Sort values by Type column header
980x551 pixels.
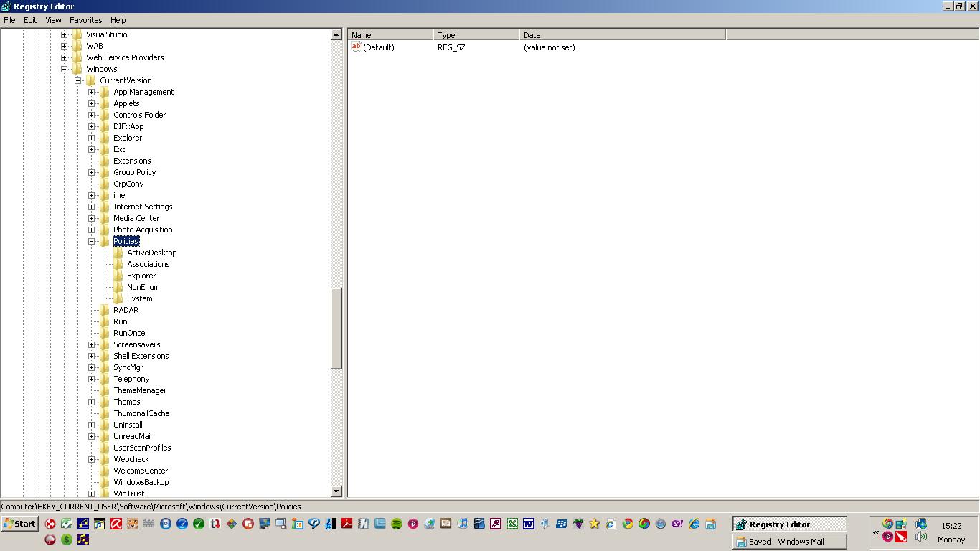(476, 34)
